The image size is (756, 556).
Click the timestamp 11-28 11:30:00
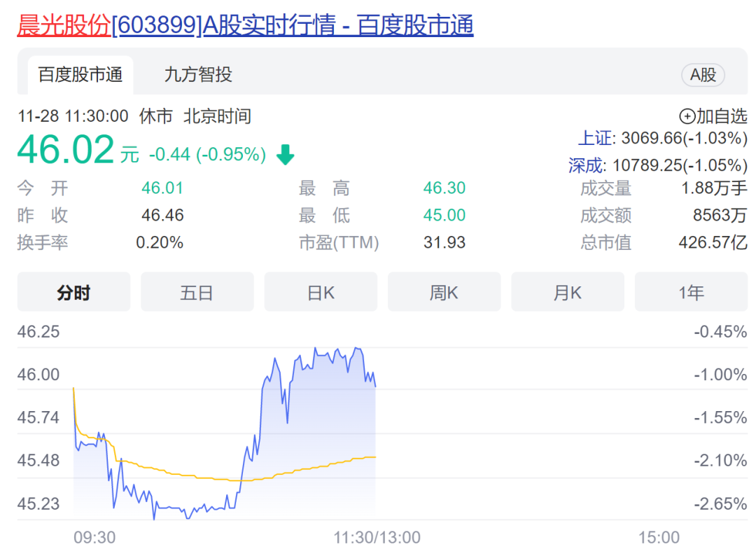pos(73,116)
